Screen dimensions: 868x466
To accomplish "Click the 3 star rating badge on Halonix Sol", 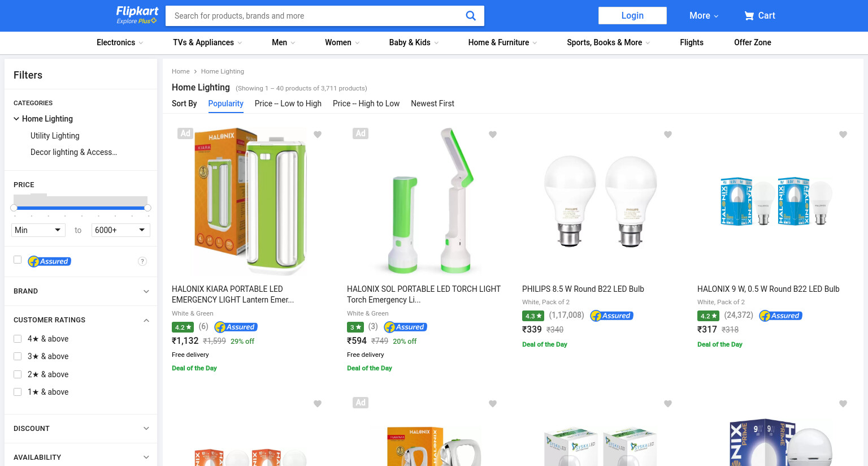I will tap(355, 327).
